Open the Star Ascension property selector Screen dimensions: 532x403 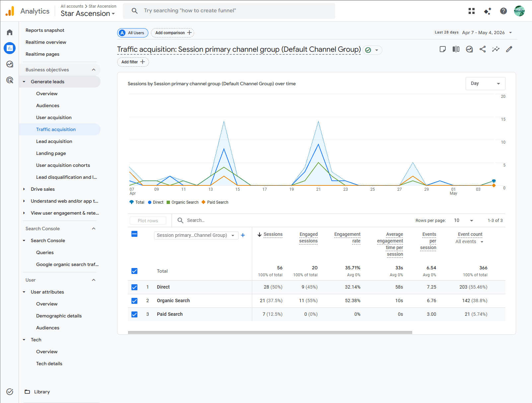(x=88, y=14)
